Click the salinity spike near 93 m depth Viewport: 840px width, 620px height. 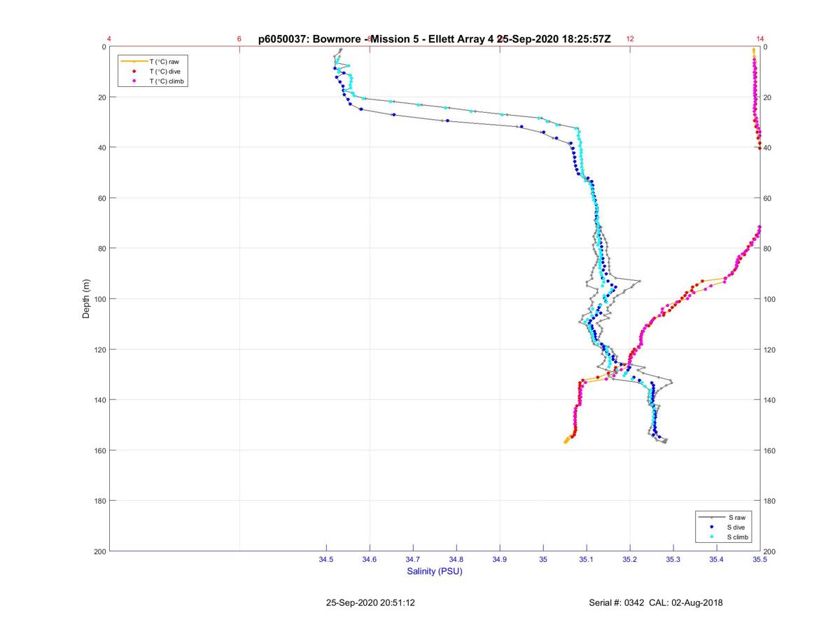638,280
